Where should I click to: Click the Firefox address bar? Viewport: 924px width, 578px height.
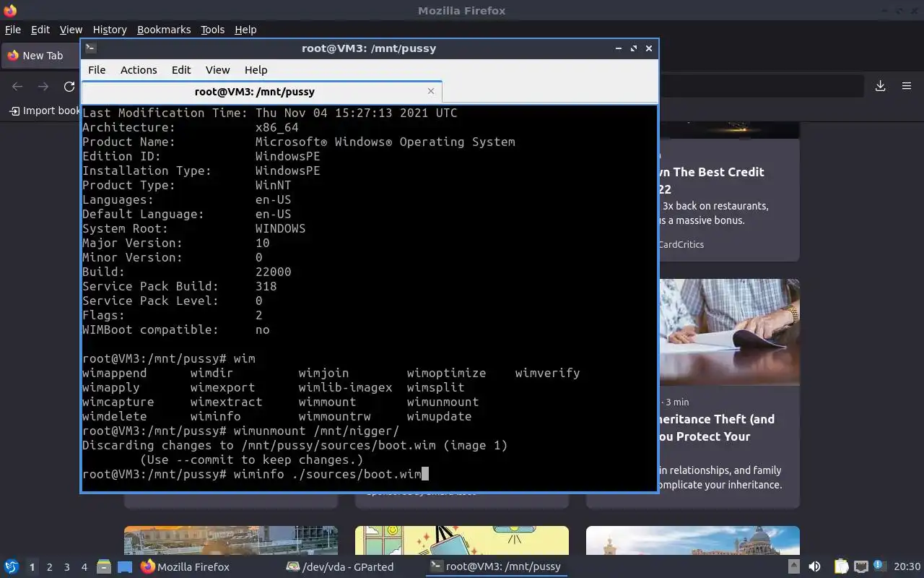coord(761,86)
